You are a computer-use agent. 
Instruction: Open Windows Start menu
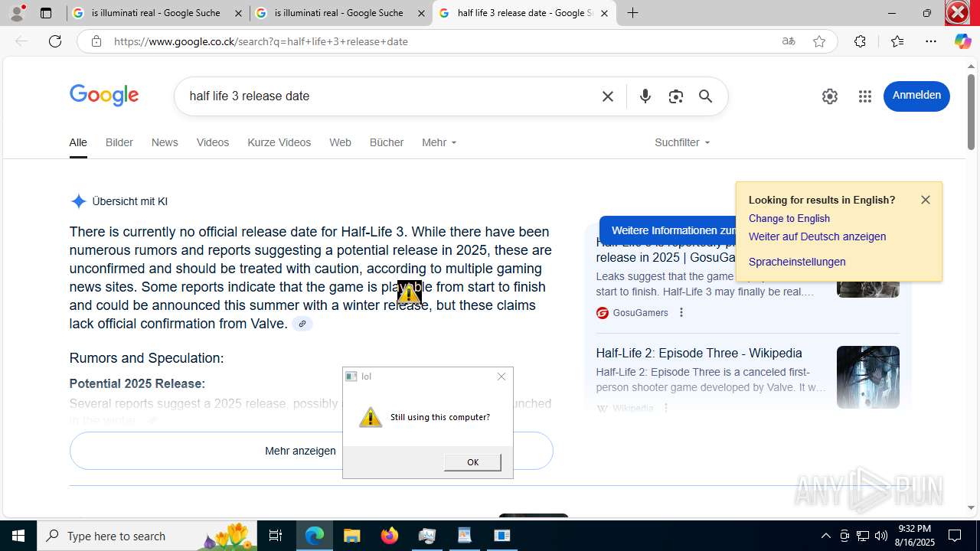(18, 536)
